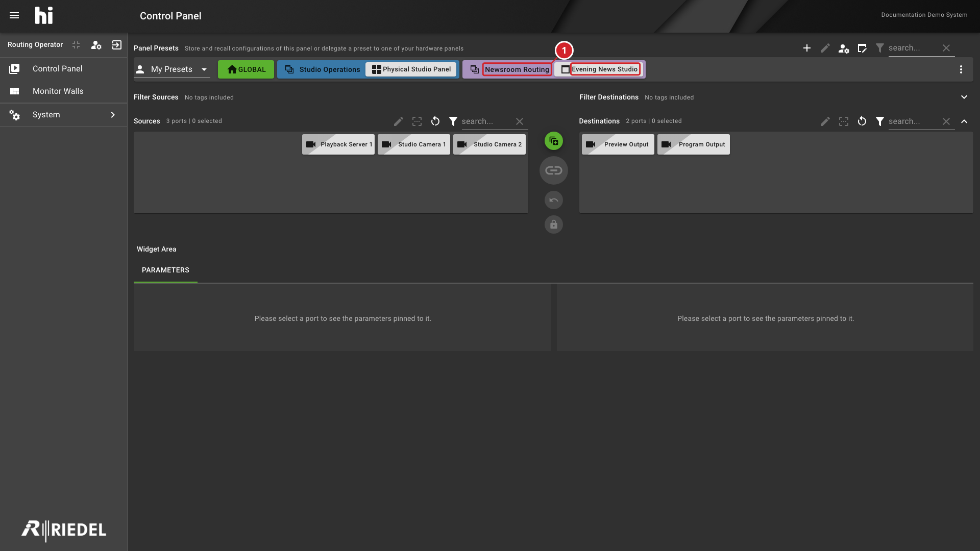The width and height of the screenshot is (980, 551).
Task: Clear the panel presets search field
Action: pyautogui.click(x=946, y=48)
